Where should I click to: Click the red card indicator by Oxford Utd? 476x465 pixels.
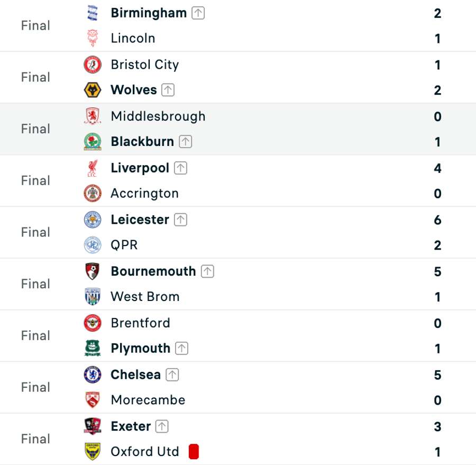[194, 451]
